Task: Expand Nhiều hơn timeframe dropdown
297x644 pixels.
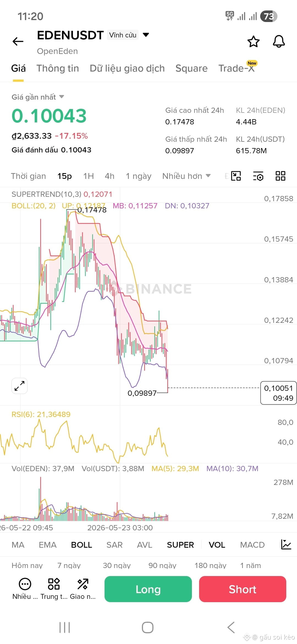Action: click(x=186, y=176)
